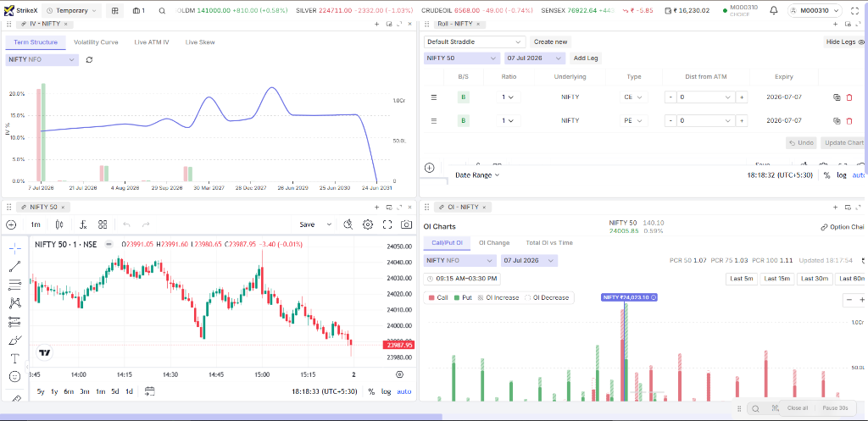Increase CE leg distance from ATM with plus
868x421 pixels.
click(x=742, y=97)
